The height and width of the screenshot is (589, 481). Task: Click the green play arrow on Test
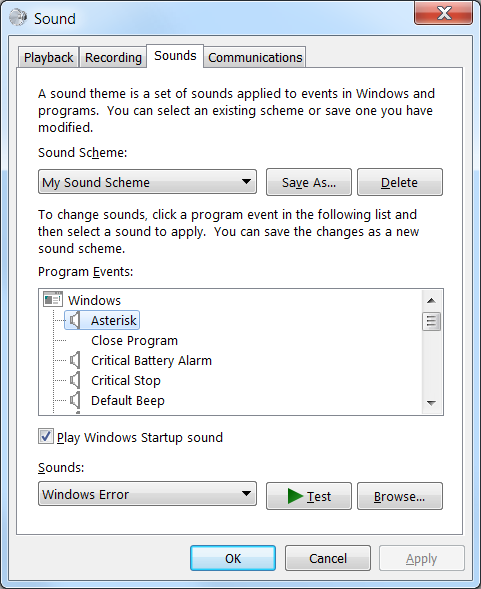[x=295, y=496]
